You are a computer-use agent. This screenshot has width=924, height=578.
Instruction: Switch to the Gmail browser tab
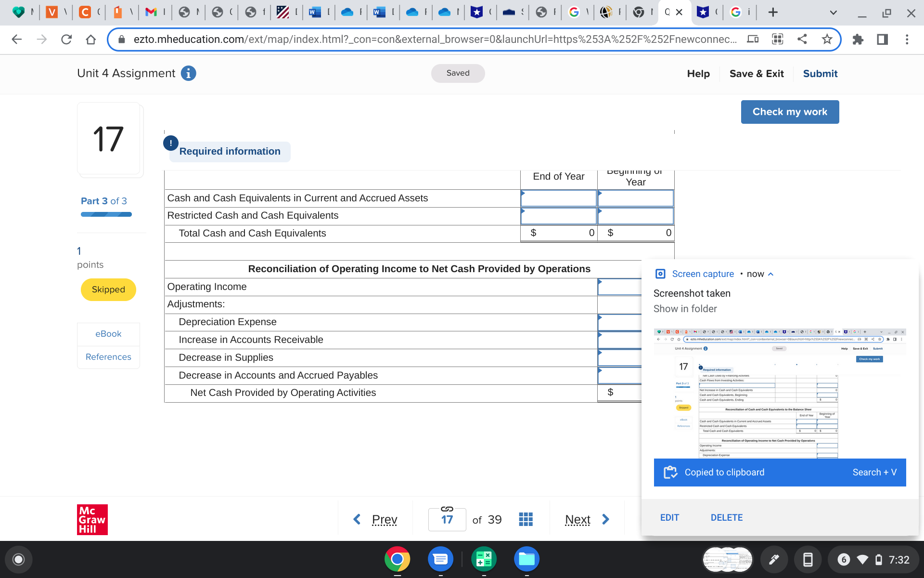(151, 12)
